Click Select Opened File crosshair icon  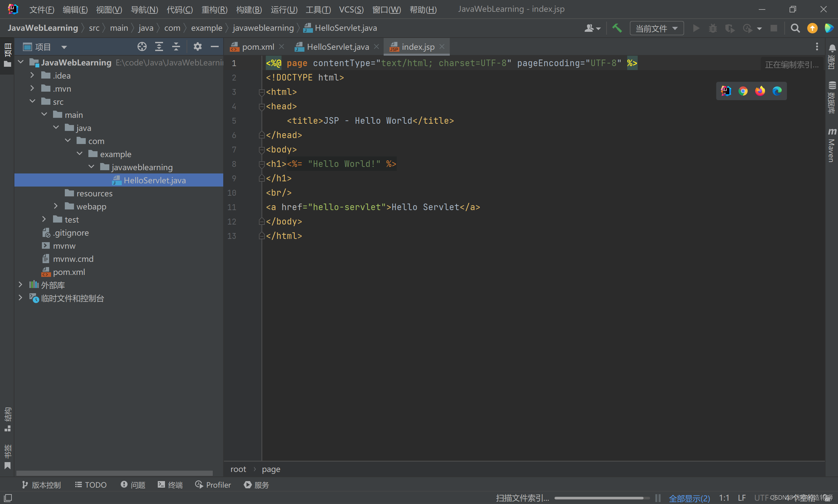pyautogui.click(x=142, y=46)
